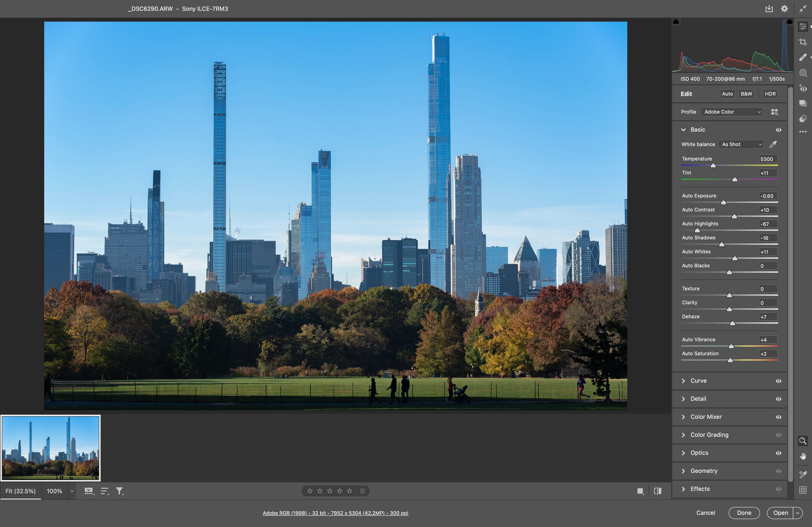Toggle the Curve panel eye icon
The height and width of the screenshot is (527, 812).
tap(778, 381)
